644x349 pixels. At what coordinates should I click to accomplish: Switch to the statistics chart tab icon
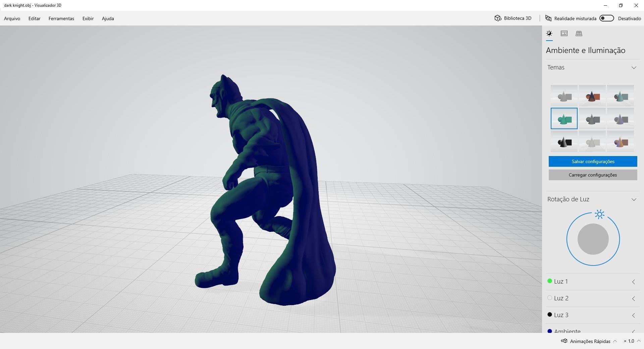[x=564, y=34]
